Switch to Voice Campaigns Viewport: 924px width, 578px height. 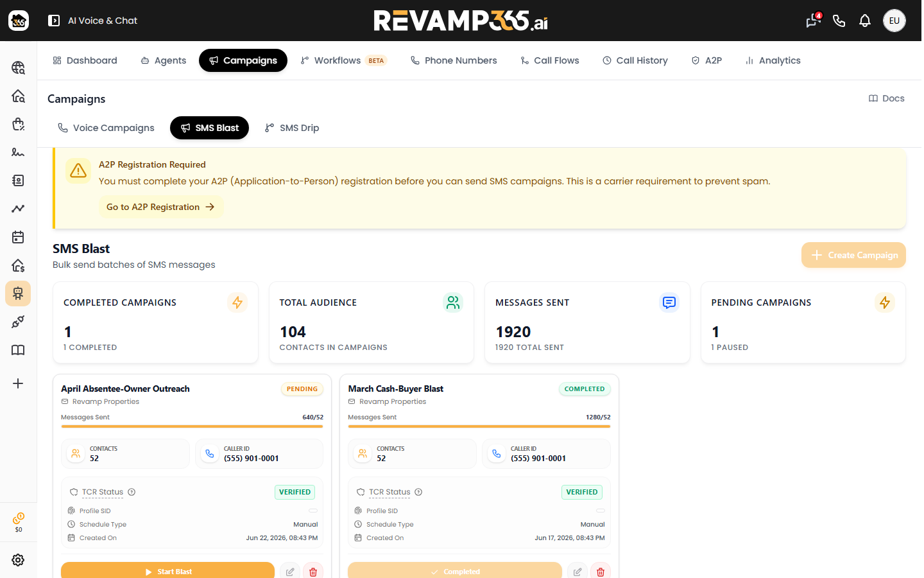tap(106, 128)
